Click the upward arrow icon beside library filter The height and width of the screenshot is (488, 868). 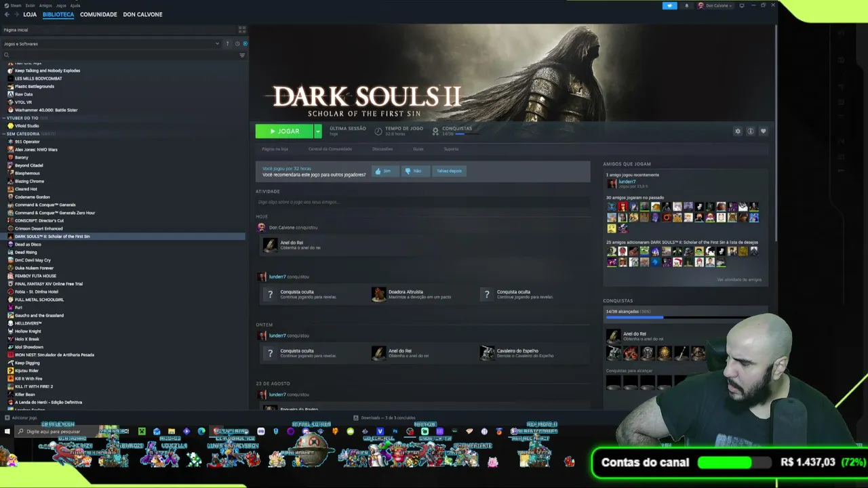click(228, 44)
